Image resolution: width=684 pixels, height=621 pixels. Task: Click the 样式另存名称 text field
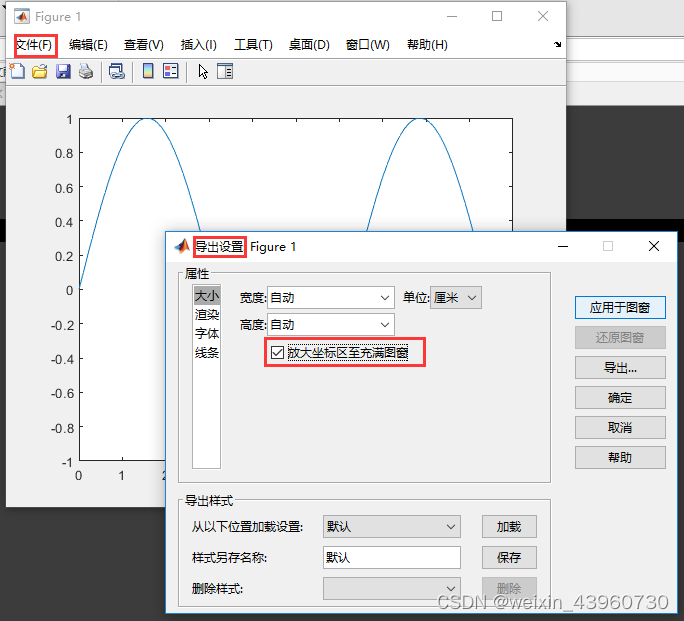392,557
